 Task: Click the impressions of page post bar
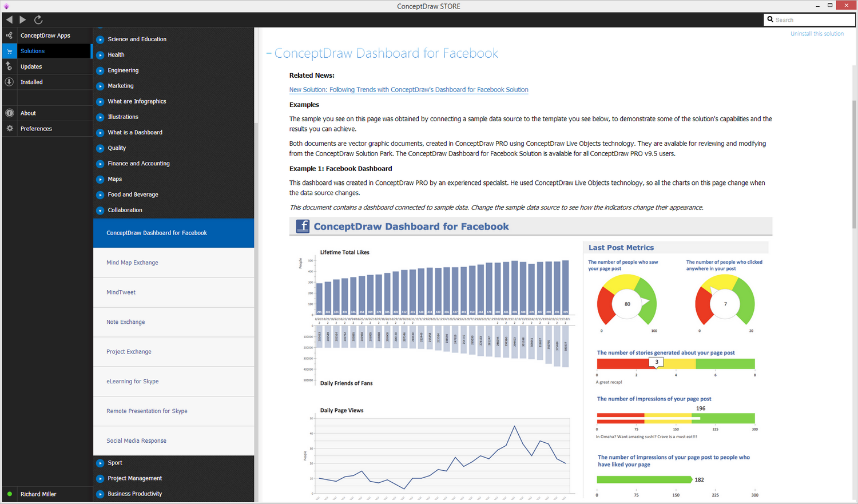[x=676, y=418]
